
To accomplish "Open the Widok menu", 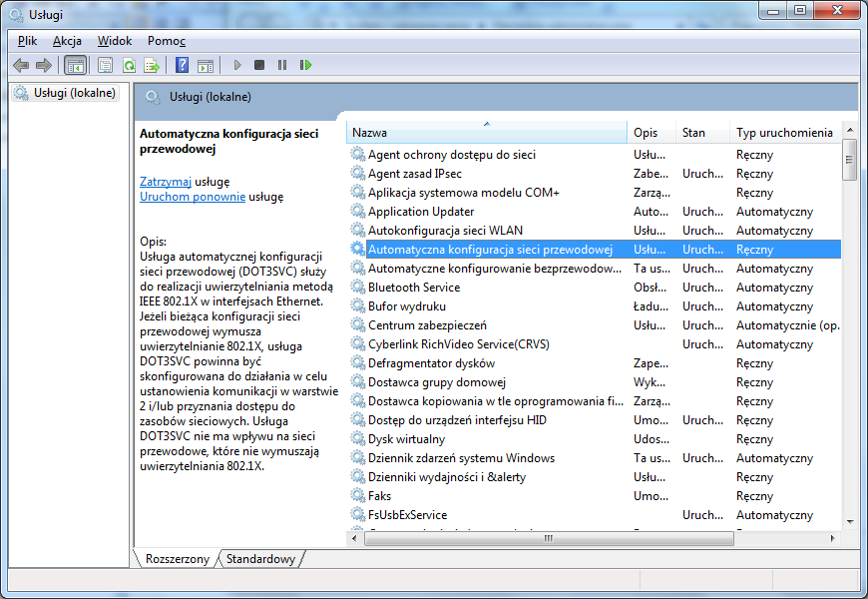I will [x=115, y=41].
